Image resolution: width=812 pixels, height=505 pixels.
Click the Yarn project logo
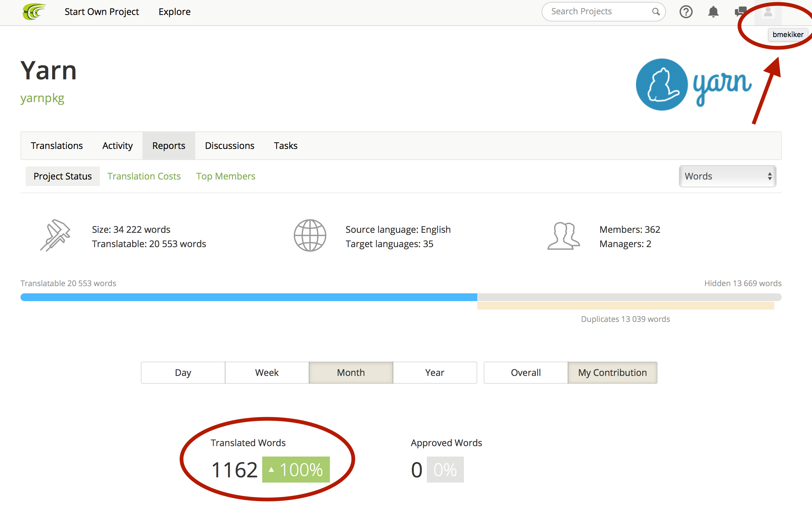694,84
